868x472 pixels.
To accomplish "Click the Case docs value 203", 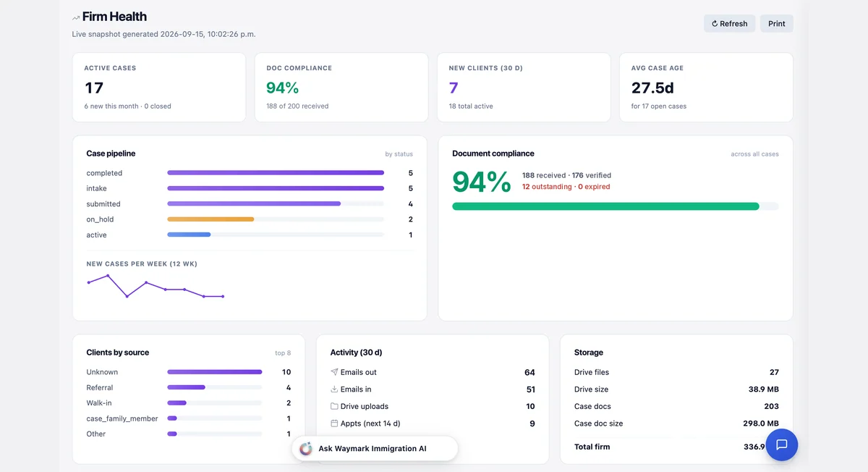I will point(771,406).
